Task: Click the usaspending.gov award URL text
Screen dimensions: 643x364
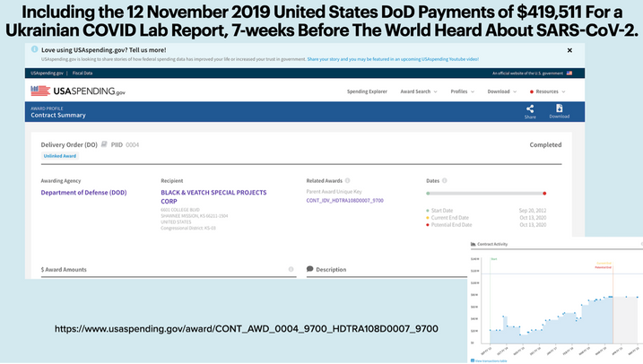Action: pos(247,329)
